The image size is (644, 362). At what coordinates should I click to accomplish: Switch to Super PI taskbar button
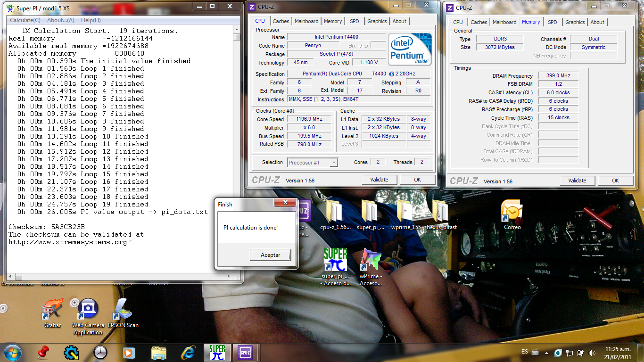(x=217, y=352)
